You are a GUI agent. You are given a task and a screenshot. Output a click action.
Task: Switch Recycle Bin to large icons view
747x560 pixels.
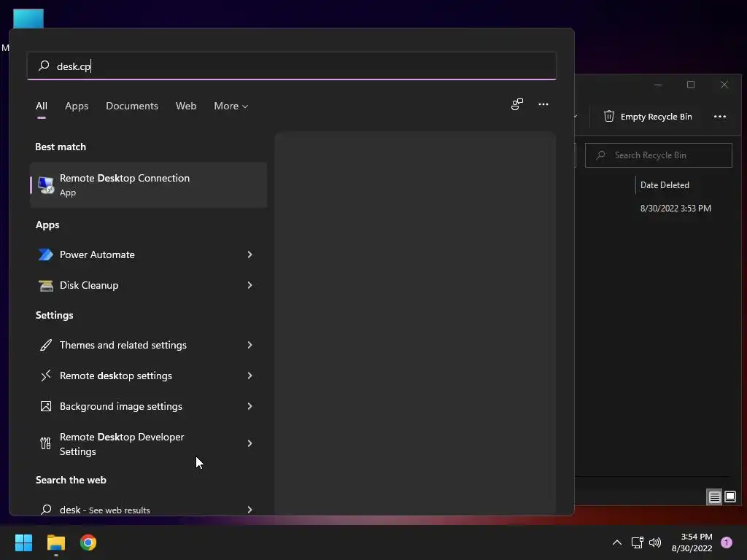tap(729, 497)
